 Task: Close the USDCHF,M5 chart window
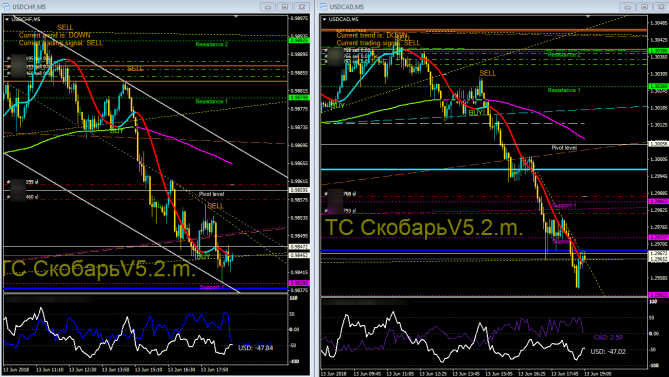click(302, 7)
